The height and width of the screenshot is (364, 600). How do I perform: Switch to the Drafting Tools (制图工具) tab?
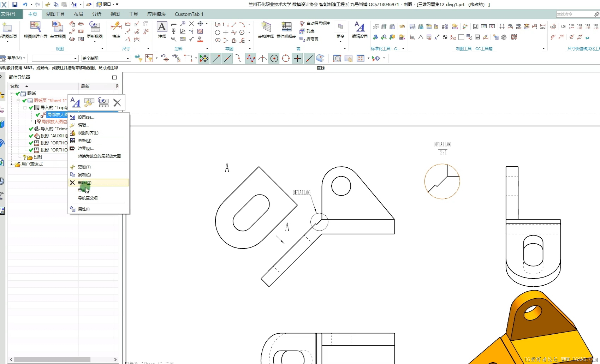[x=55, y=14]
